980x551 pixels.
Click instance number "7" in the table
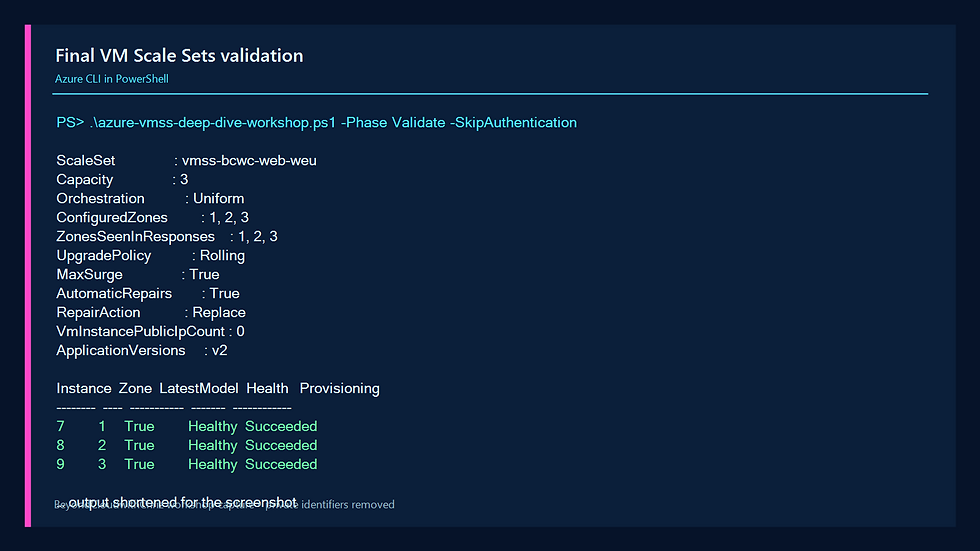pos(61,427)
